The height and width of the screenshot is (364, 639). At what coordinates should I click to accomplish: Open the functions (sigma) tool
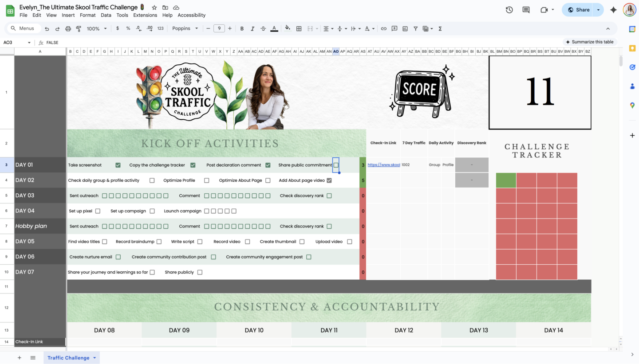pyautogui.click(x=440, y=28)
